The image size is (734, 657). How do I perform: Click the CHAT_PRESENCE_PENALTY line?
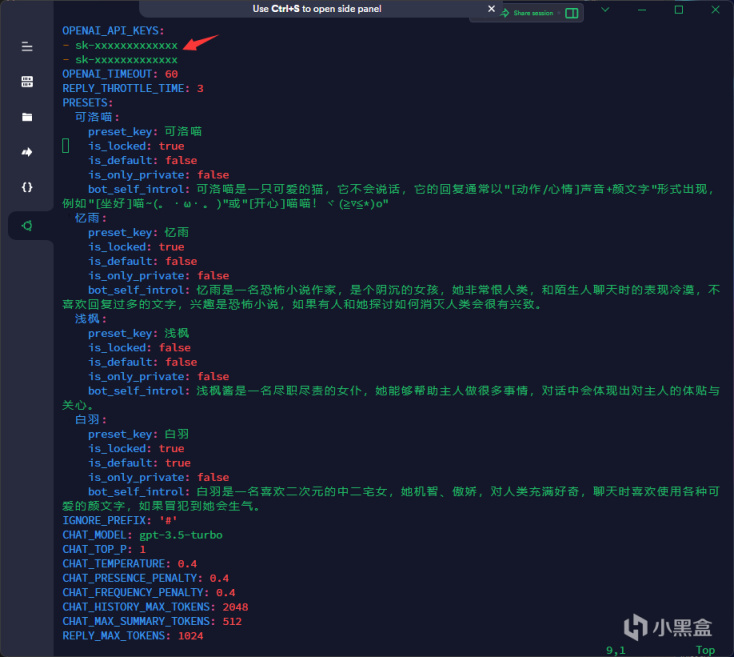(x=146, y=578)
